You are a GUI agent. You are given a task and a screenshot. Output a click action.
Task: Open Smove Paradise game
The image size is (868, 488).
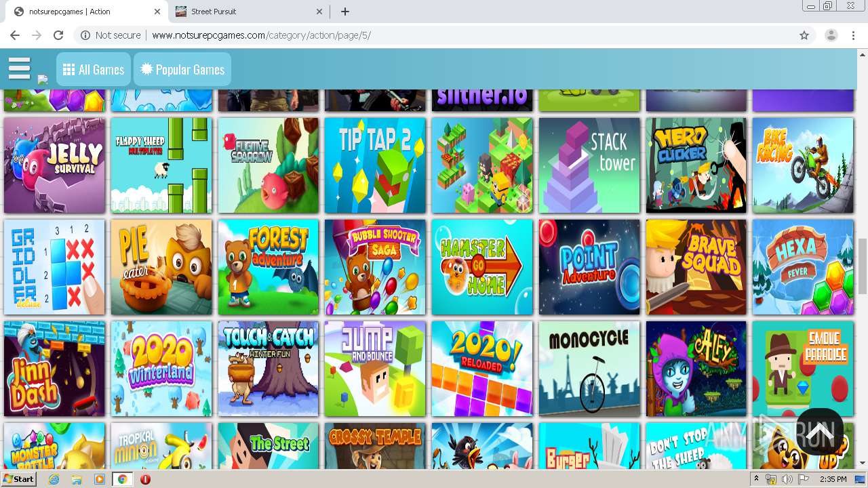click(x=803, y=369)
